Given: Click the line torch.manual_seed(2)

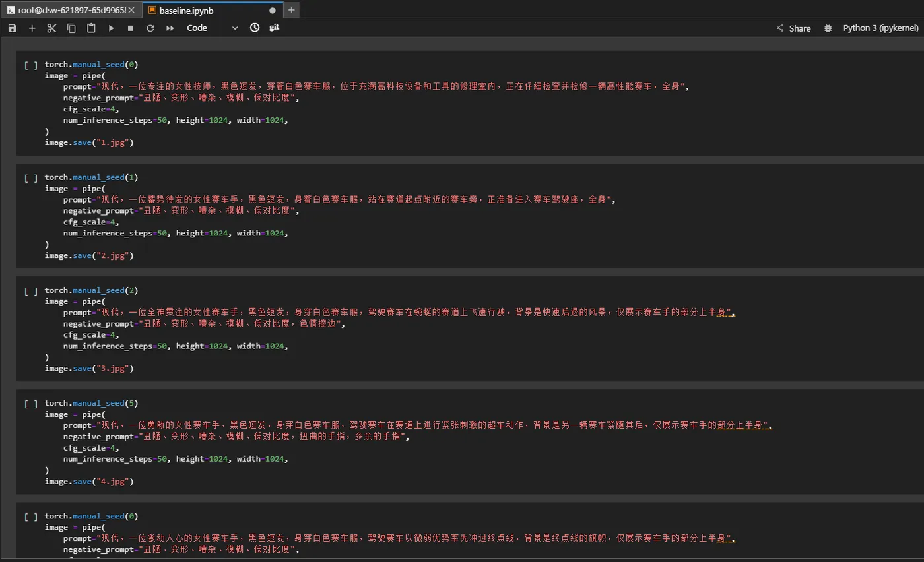Looking at the screenshot, I should point(91,290).
